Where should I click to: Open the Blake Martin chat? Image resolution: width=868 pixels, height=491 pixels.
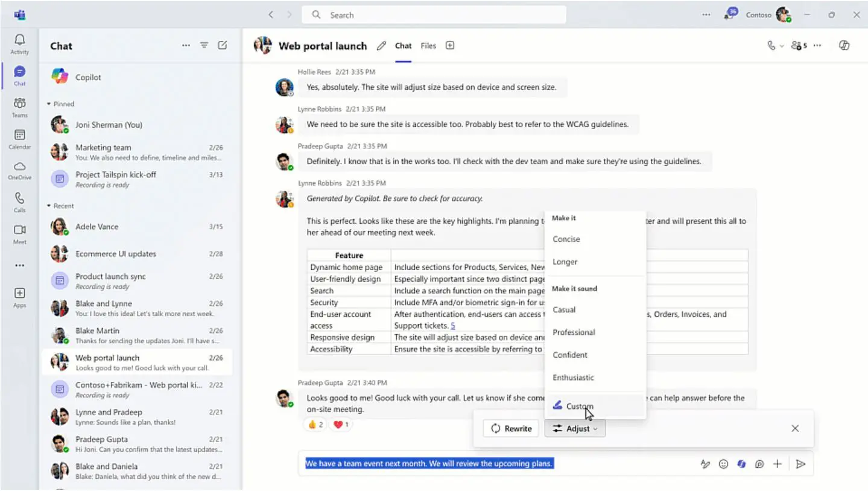[x=138, y=335]
